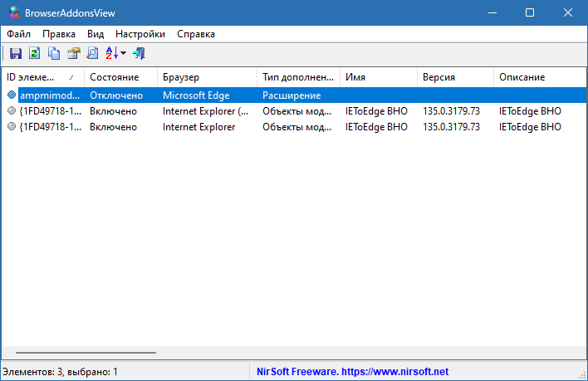This screenshot has width=588, height=381.
Task: Click the Microsoft Edge browser cell
Action: click(196, 95)
